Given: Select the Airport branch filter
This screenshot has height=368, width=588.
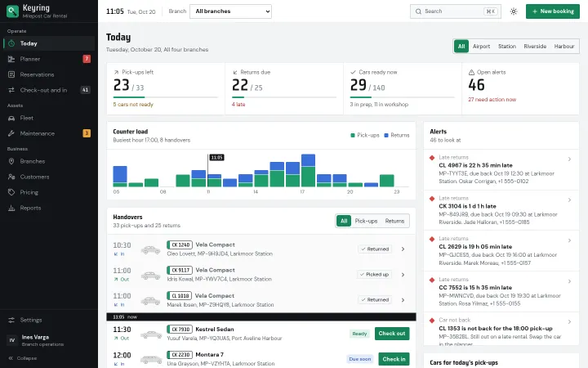Looking at the screenshot, I should pos(481,46).
